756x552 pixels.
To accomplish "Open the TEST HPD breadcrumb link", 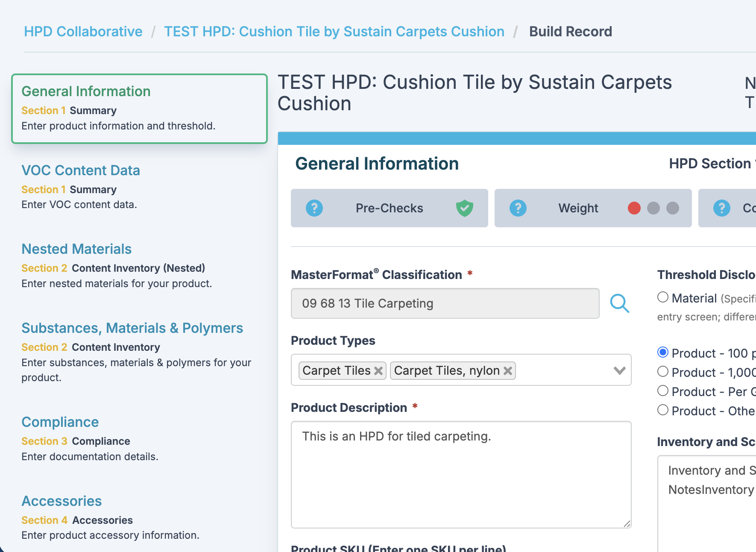I will pyautogui.click(x=334, y=31).
